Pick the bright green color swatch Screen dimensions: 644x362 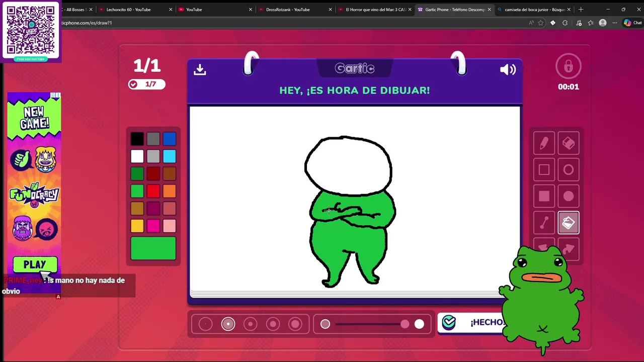137,191
